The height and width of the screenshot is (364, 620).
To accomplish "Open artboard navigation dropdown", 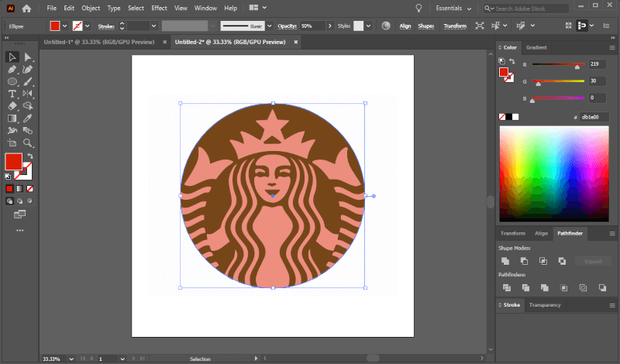I will 122,359.
